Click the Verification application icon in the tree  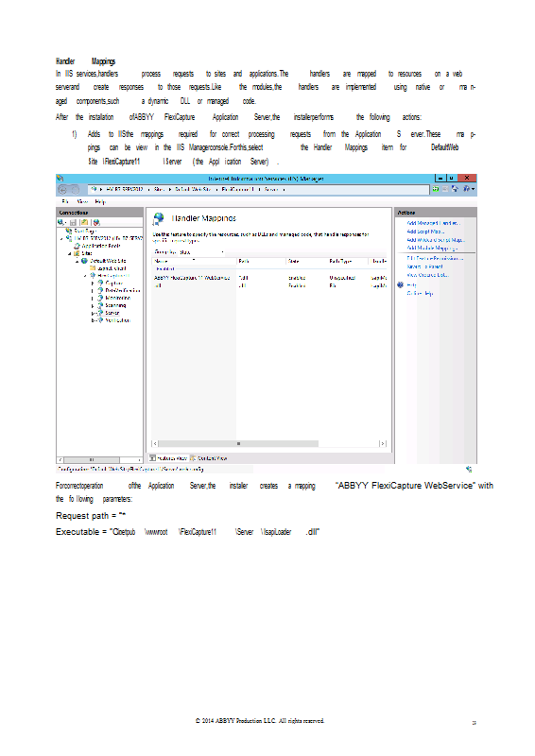tap(100, 320)
